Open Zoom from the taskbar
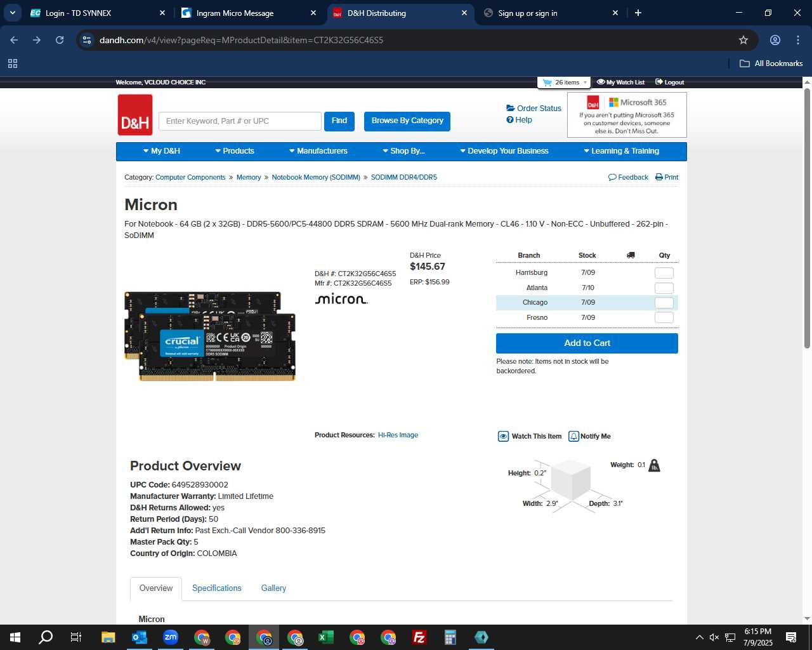812x650 pixels. pos(170,637)
